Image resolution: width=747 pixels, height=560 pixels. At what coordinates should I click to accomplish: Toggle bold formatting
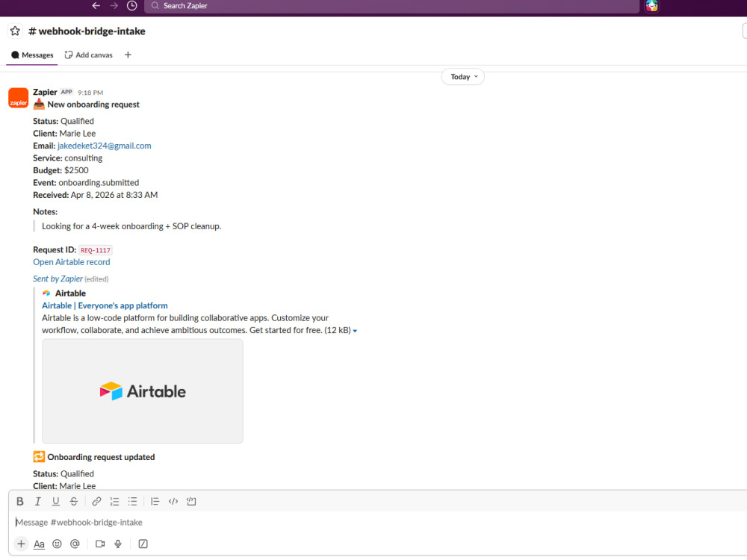tap(20, 502)
